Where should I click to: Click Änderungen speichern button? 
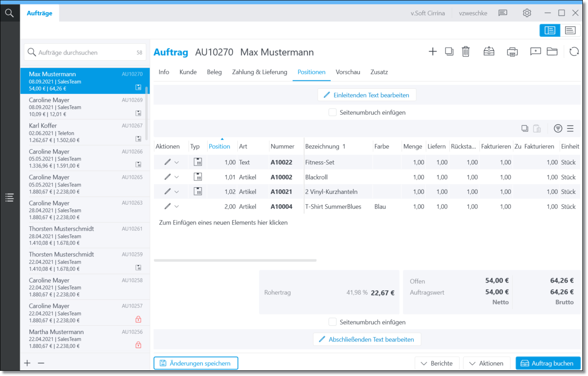(196, 363)
